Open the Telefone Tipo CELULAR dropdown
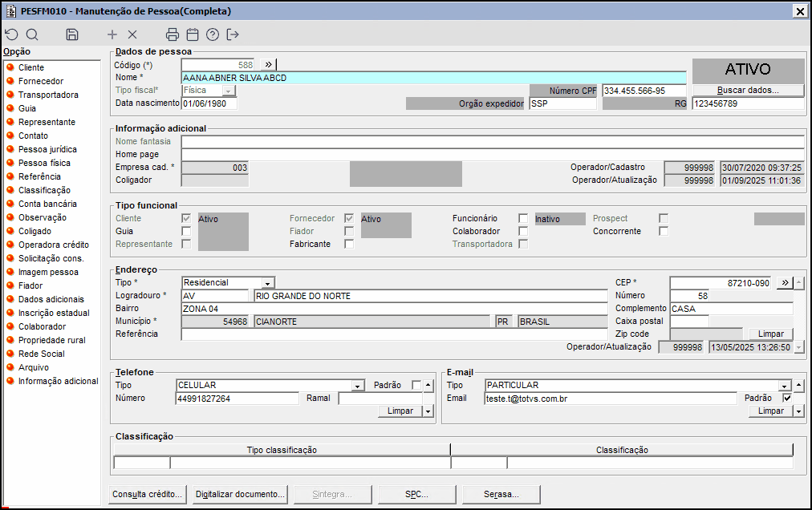The width and height of the screenshot is (812, 510). 358,385
